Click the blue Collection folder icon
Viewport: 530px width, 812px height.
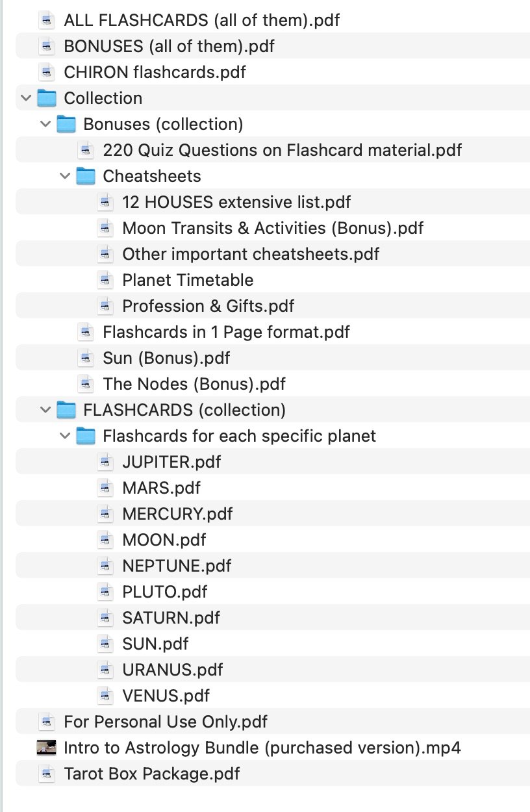pyautogui.click(x=47, y=98)
